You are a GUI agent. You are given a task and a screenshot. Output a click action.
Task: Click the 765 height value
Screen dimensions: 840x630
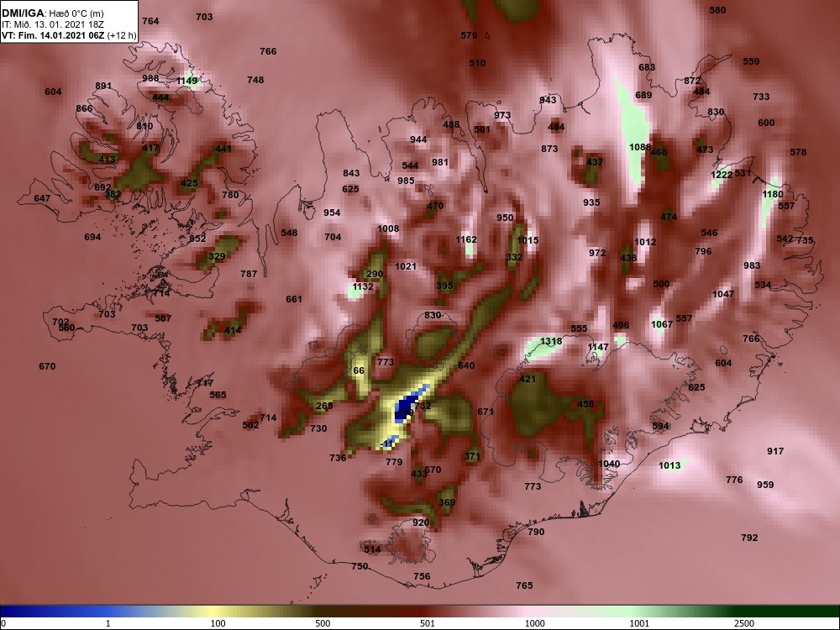524,586
